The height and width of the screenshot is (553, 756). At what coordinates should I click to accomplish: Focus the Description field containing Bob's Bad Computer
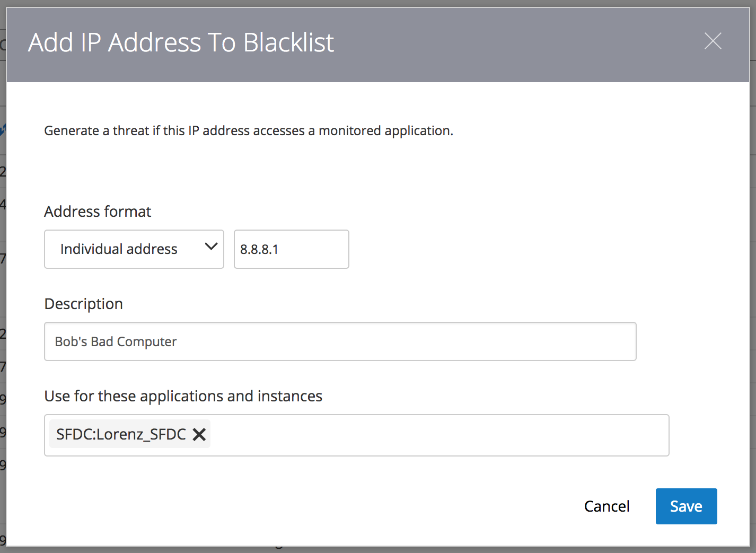[340, 341]
